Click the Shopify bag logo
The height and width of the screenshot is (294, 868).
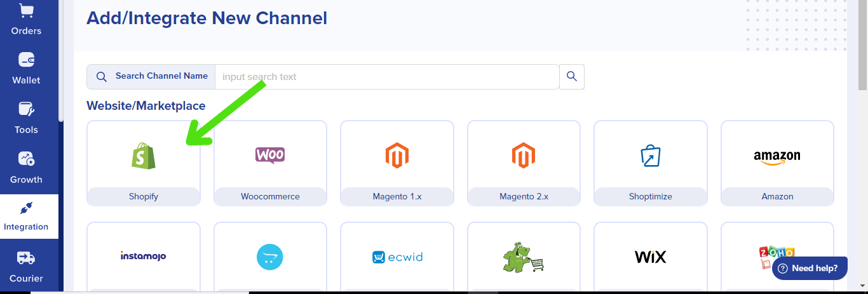[144, 155]
